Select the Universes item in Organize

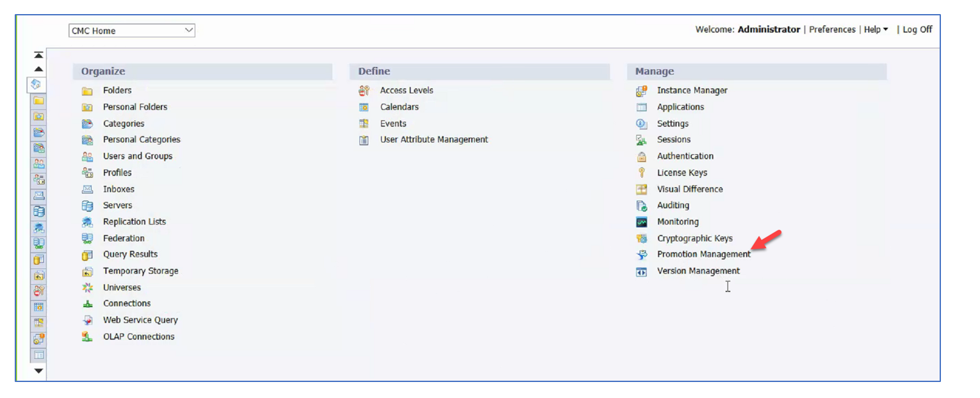point(122,287)
